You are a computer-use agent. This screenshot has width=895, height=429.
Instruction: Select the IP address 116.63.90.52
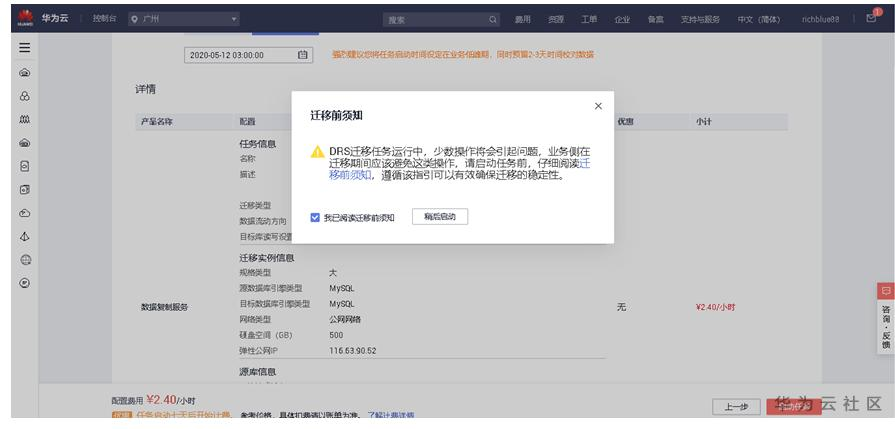point(353,351)
